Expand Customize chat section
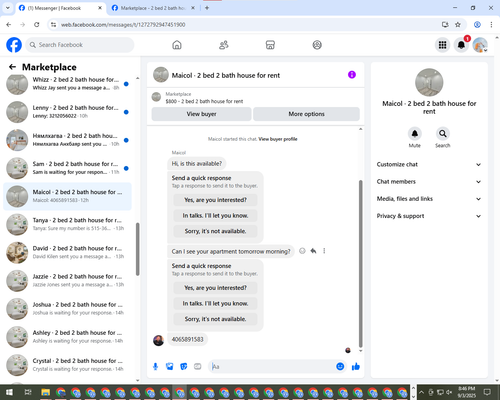Viewport: 500px width, 400px height. coord(429,164)
